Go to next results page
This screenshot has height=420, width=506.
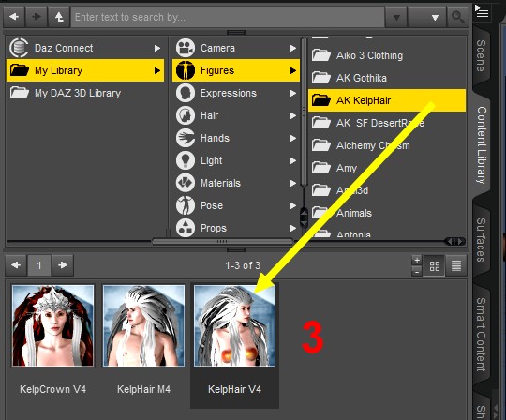pyautogui.click(x=63, y=265)
